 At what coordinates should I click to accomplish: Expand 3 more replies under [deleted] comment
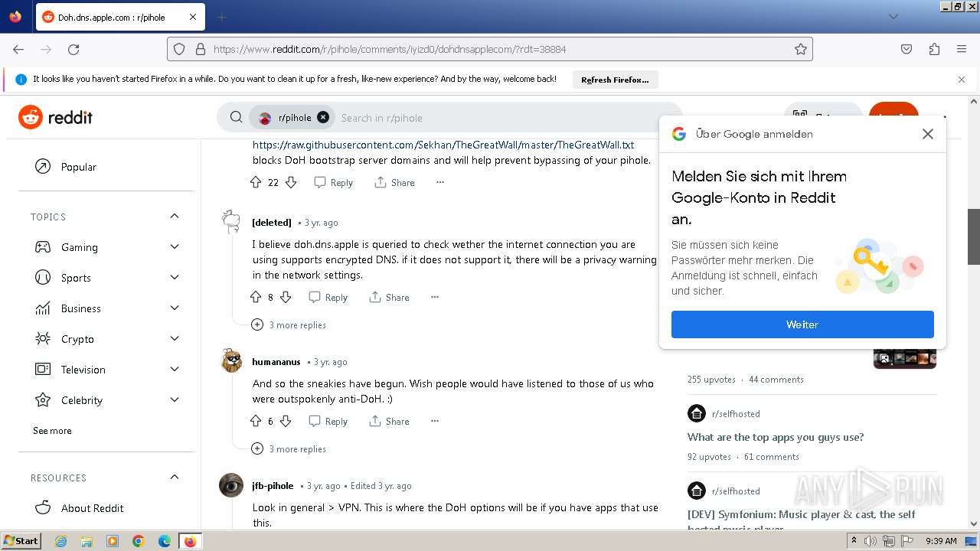pos(289,324)
